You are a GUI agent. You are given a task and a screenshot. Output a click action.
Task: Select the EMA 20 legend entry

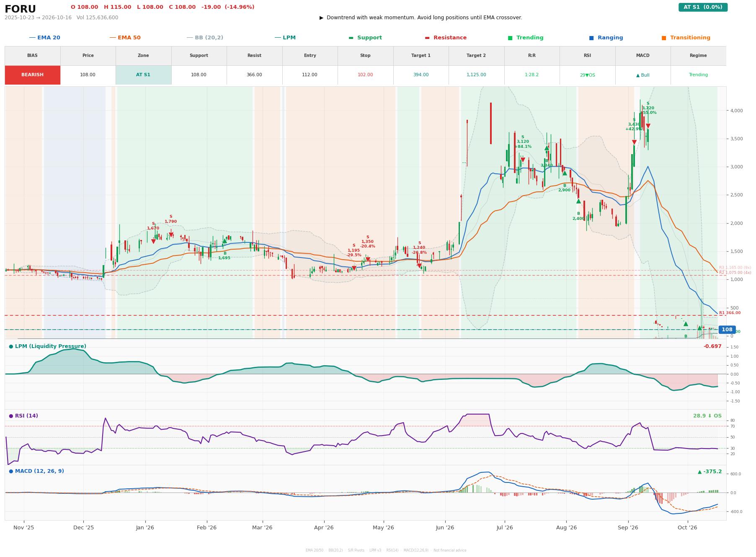[x=45, y=38]
